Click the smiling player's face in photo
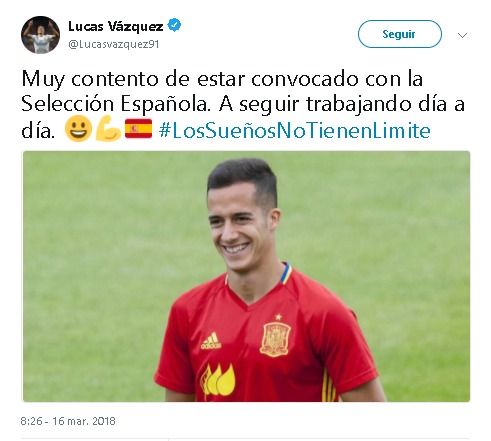491x441 pixels. 242,227
